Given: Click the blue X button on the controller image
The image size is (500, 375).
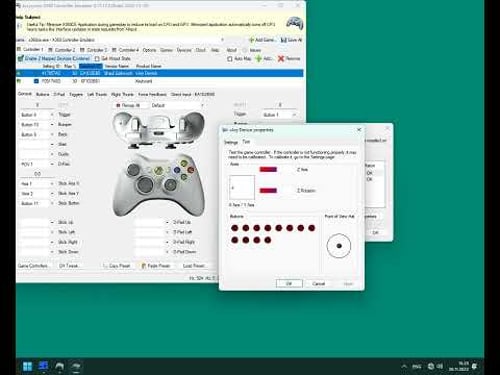Looking at the screenshot, I should pos(177,170).
